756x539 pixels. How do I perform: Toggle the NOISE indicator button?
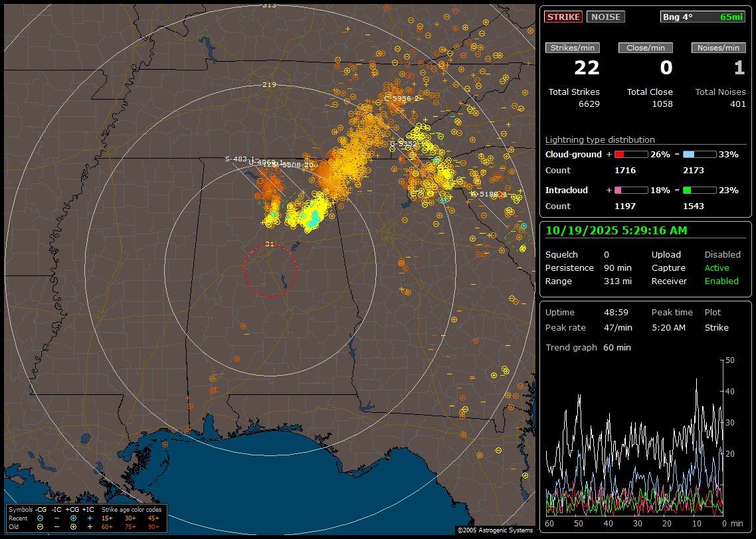[605, 17]
